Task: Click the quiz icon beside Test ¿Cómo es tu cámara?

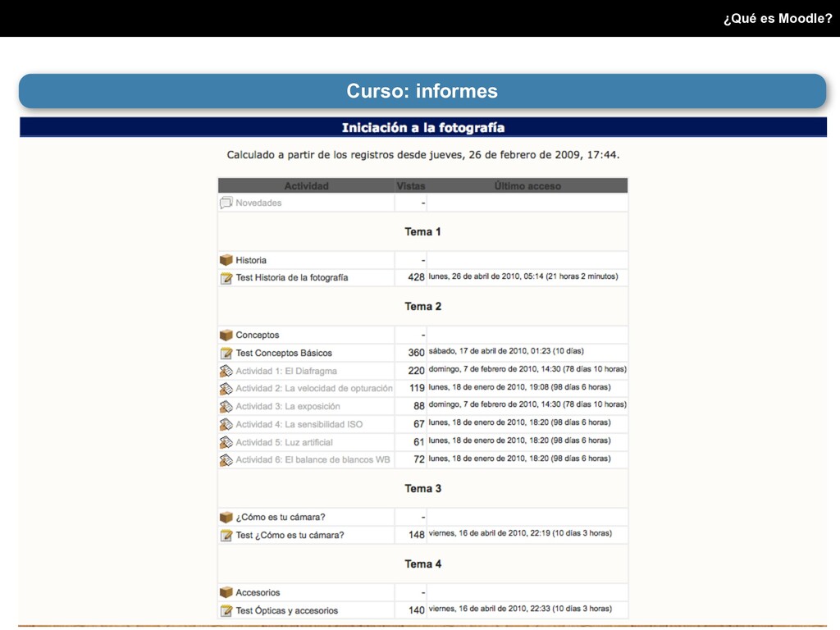Action: pos(226,535)
